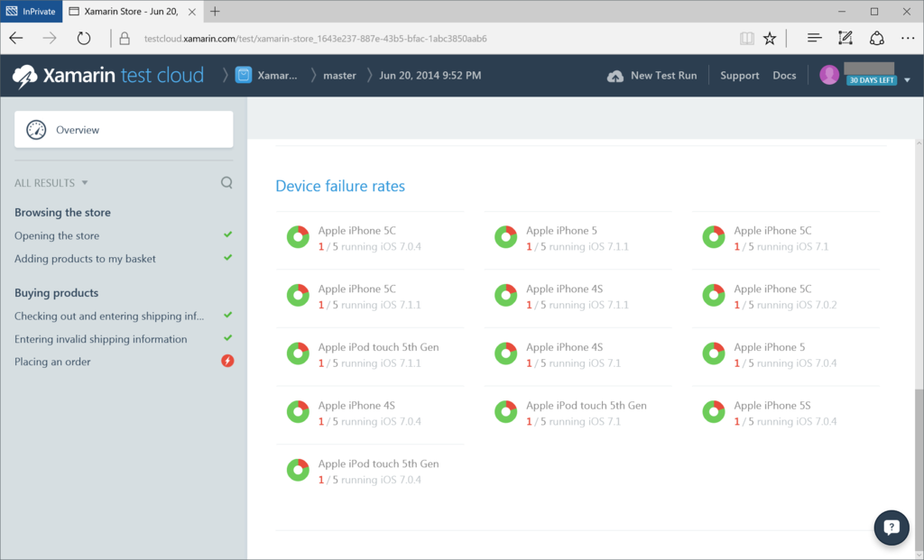Viewport: 924px width, 560px height.
Task: Click the Device failure rates heading
Action: (x=340, y=186)
